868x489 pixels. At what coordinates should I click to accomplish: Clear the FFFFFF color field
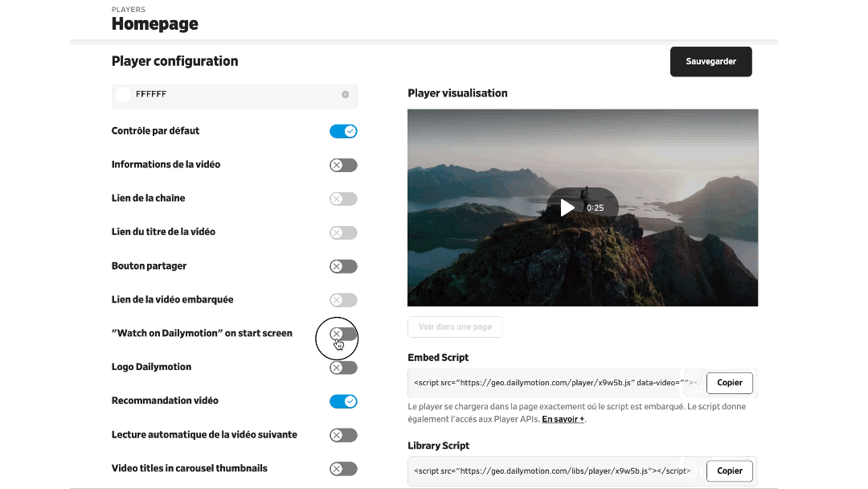345,95
